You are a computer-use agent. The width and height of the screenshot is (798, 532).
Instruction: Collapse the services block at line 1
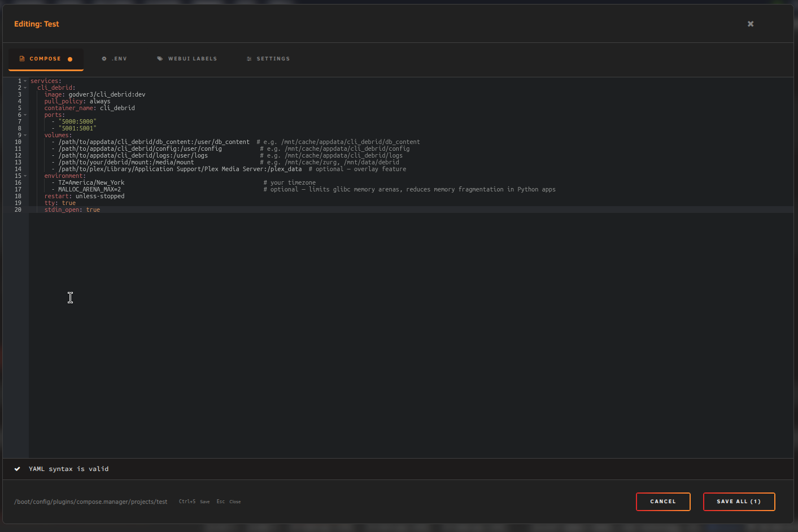(x=25, y=81)
